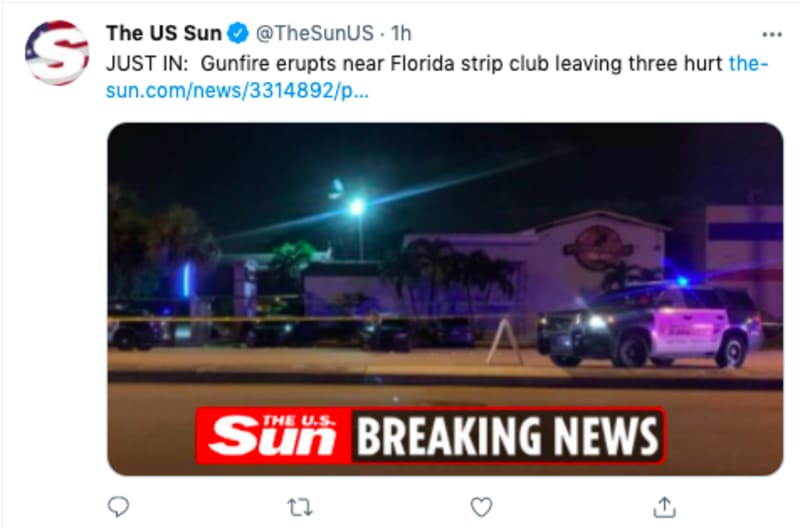Click The U.S. Sun red logo in image
This screenshot has width=800, height=528.
tap(274, 436)
